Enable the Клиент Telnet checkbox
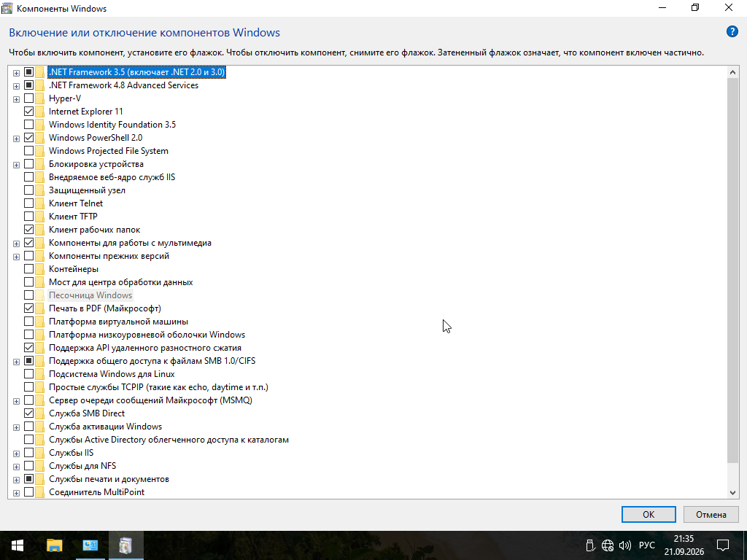747x560 pixels. coord(28,203)
